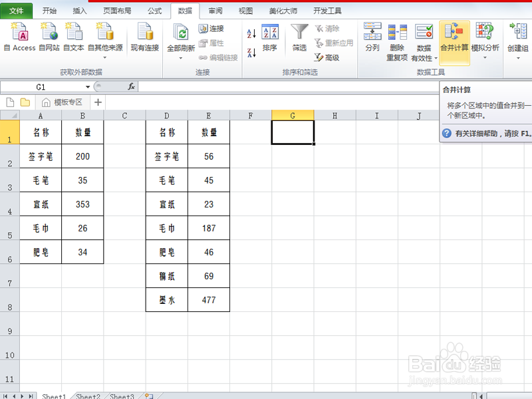
Task: Click the fx insert function button
Action: pyautogui.click(x=131, y=87)
